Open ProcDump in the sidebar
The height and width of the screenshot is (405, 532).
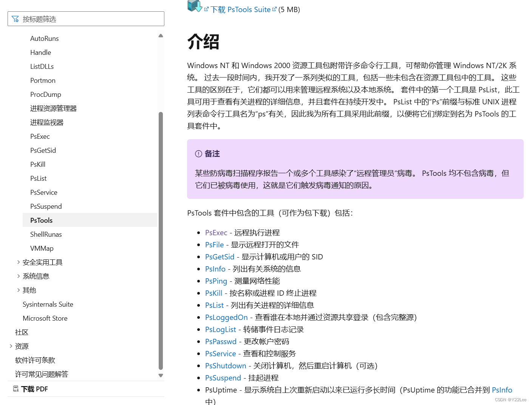45,94
